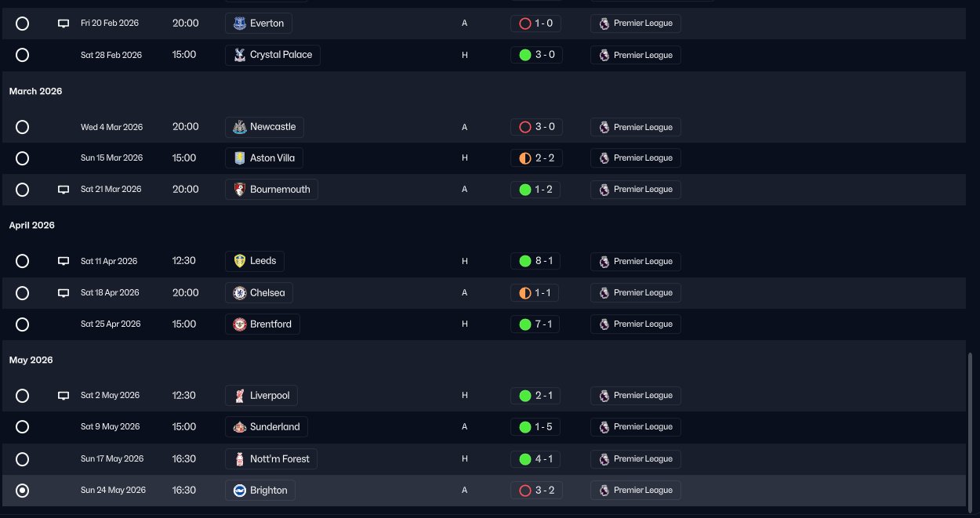Click the Everton club crest icon
Image resolution: width=980 pixels, height=518 pixels.
click(239, 24)
